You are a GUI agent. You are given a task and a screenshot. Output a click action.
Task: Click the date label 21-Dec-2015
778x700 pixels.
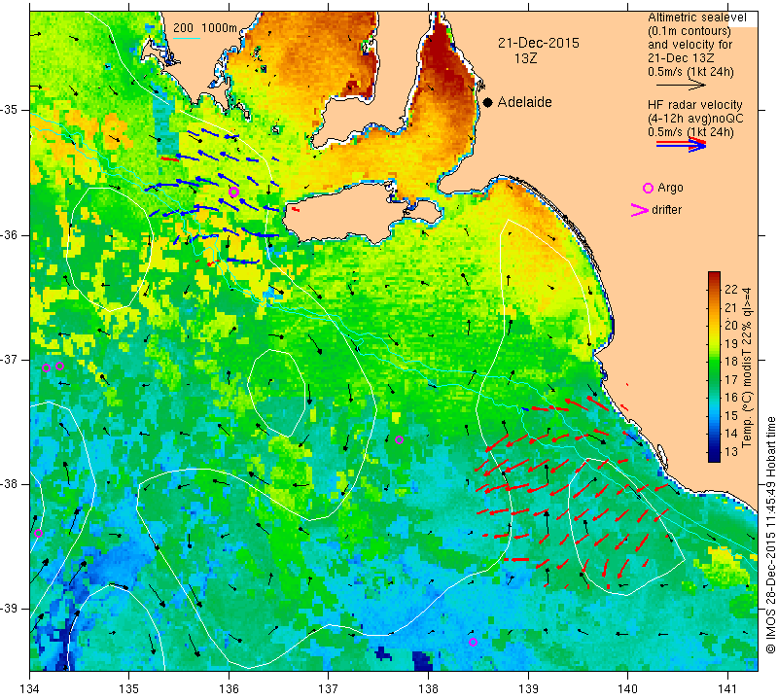[539, 43]
